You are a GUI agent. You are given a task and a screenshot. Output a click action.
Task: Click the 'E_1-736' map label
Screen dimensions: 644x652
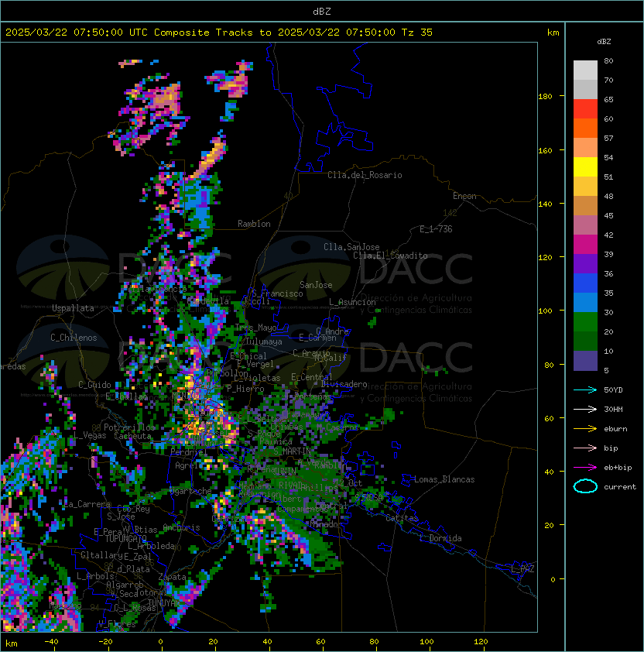click(x=436, y=229)
